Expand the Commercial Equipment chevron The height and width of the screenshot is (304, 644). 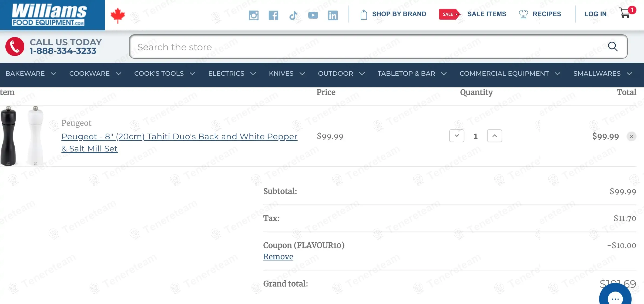coord(558,74)
